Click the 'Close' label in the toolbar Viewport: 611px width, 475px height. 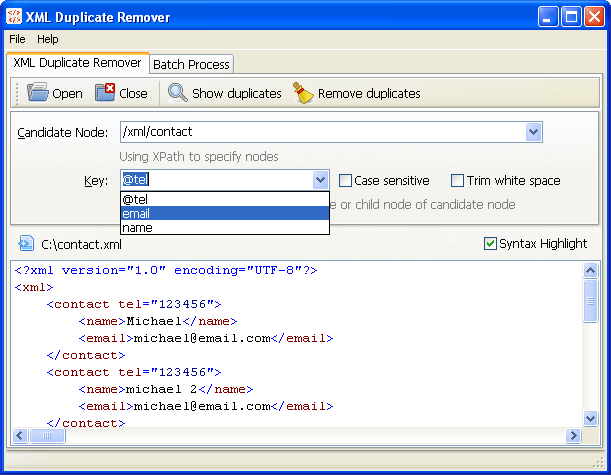tap(133, 94)
